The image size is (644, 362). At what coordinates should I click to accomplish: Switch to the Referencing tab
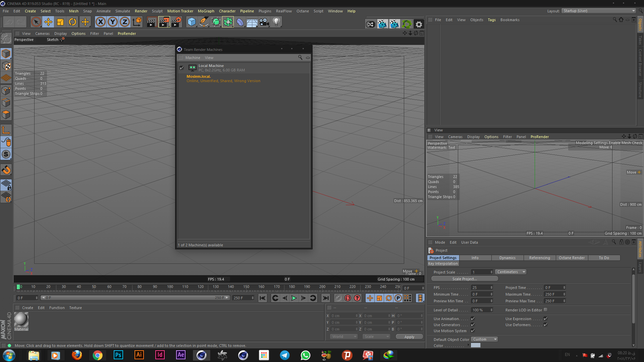click(539, 258)
